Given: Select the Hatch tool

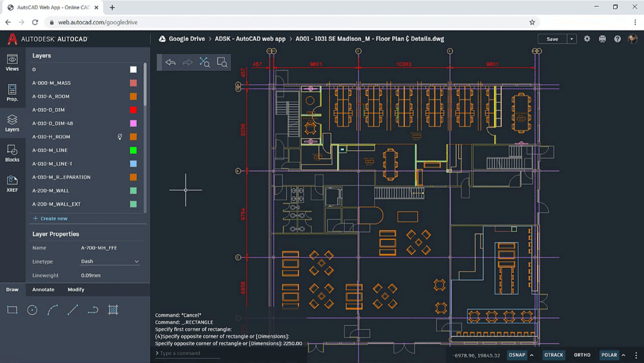Looking at the screenshot, I should tap(113, 309).
